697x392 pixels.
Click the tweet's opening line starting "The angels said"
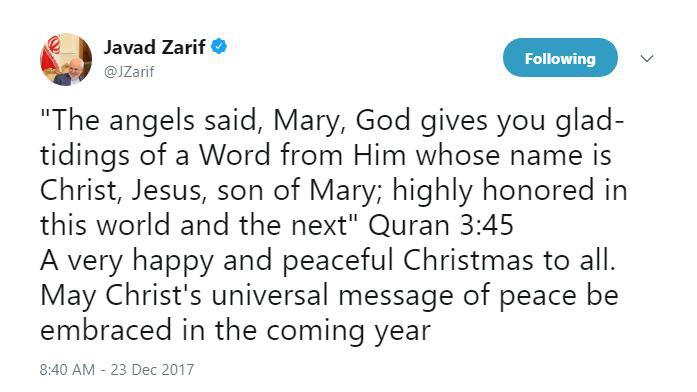[x=332, y=121]
